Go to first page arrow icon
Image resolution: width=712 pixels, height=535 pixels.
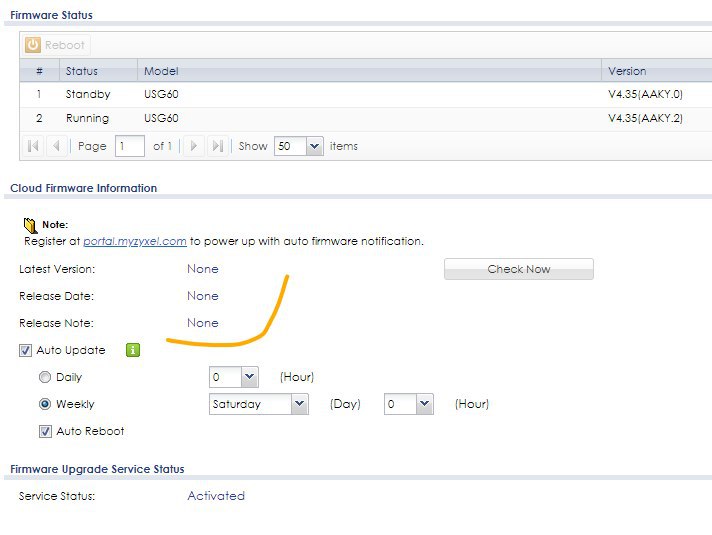click(33, 146)
